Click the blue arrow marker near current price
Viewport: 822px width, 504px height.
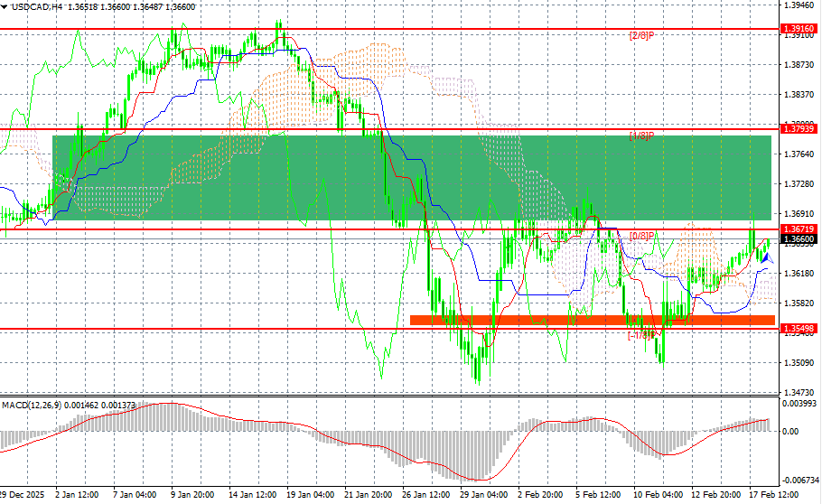coord(767,257)
